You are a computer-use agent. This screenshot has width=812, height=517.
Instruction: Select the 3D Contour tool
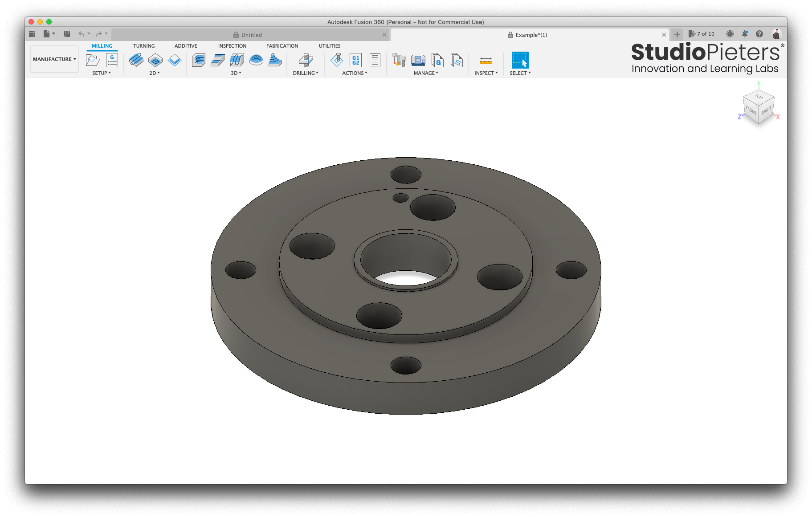point(256,60)
